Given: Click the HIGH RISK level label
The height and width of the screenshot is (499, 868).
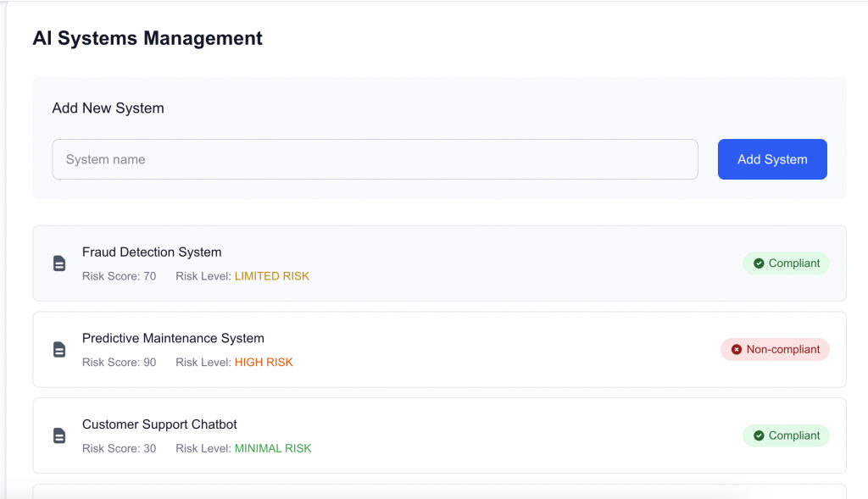Looking at the screenshot, I should (264, 362).
